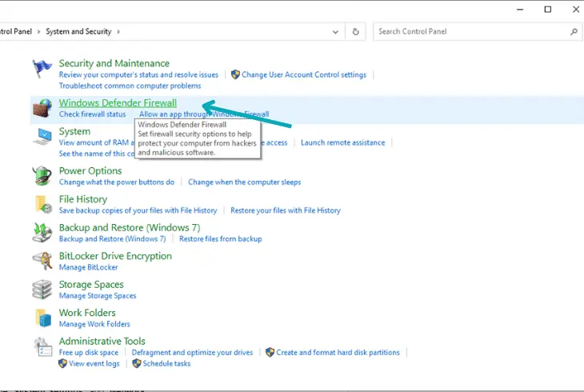Open BitLocker Drive Encryption heading
Viewport: 584px width, 392px height.
pyautogui.click(x=115, y=256)
